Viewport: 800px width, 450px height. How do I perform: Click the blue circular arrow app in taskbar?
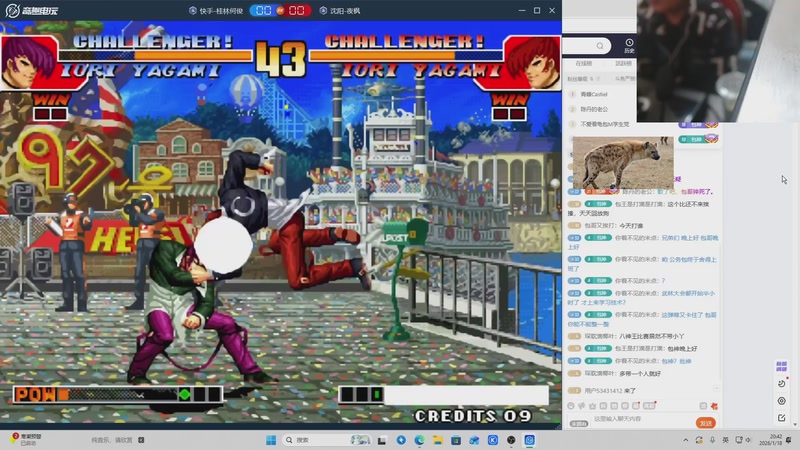[x=401, y=440]
